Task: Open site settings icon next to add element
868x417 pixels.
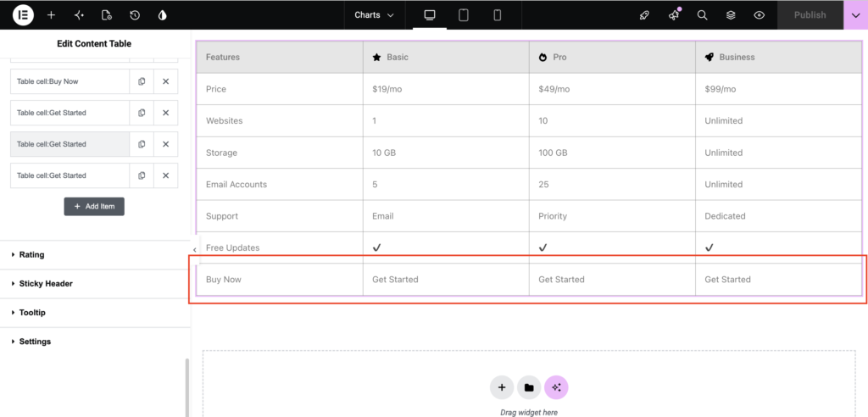Action: [79, 15]
